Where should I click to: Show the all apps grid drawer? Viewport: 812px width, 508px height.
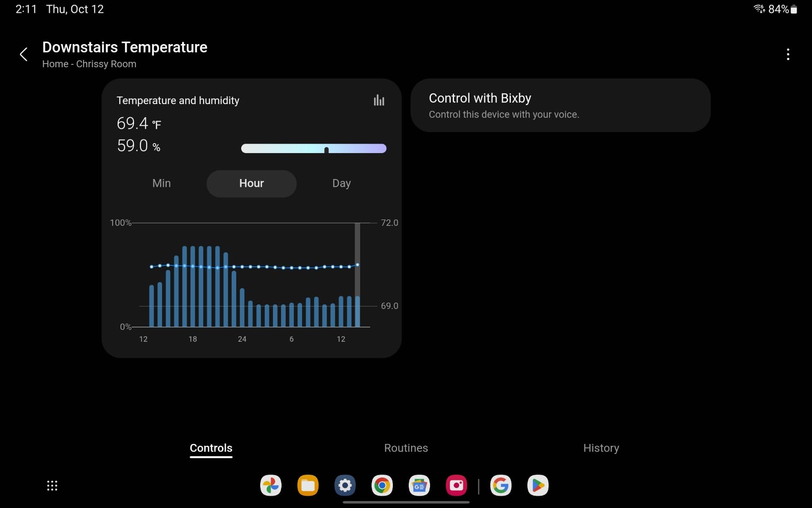click(x=52, y=486)
